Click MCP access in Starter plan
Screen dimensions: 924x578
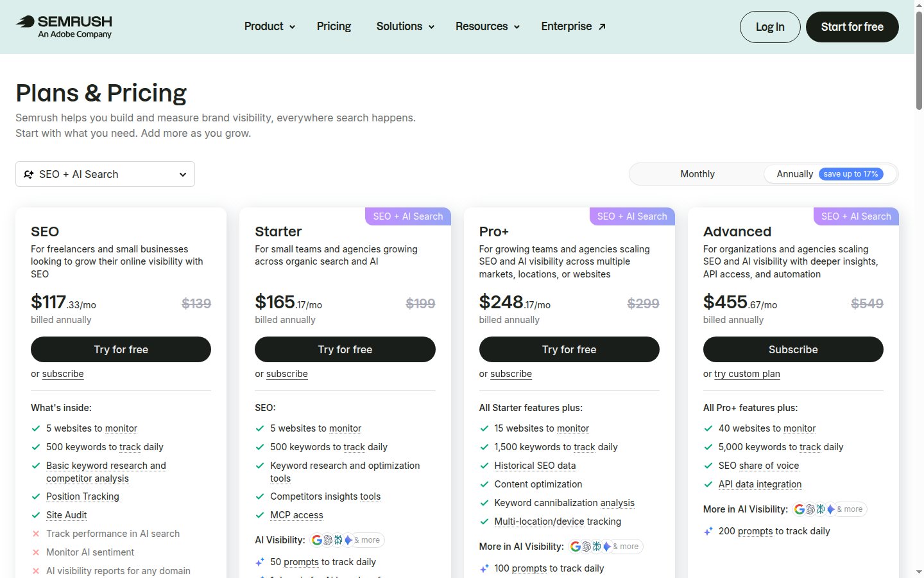[x=296, y=515]
